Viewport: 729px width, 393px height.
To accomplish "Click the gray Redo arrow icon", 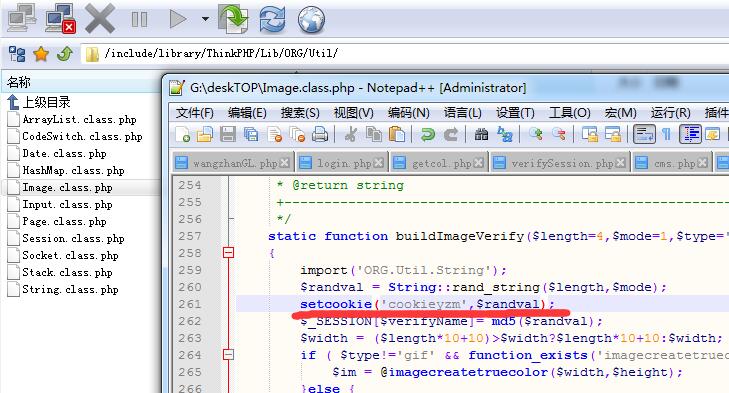I will click(451, 134).
